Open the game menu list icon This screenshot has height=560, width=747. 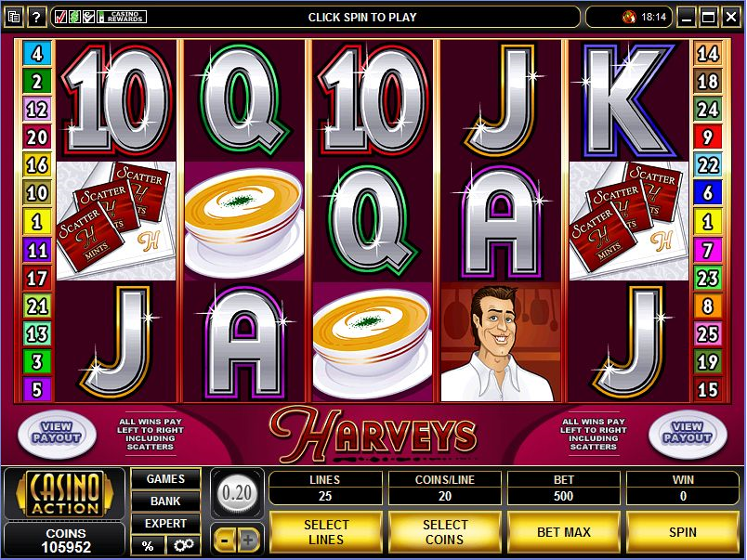[14, 18]
